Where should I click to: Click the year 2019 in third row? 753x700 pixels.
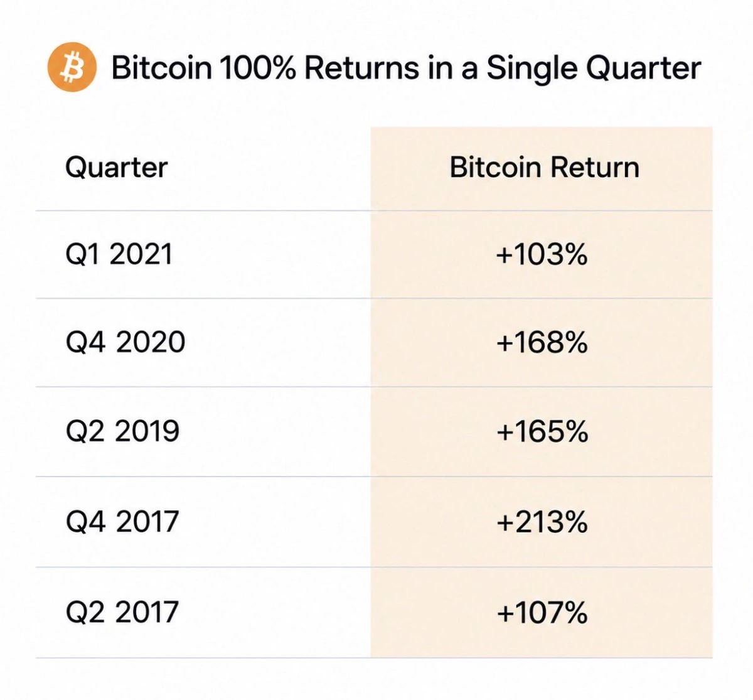coord(147,431)
